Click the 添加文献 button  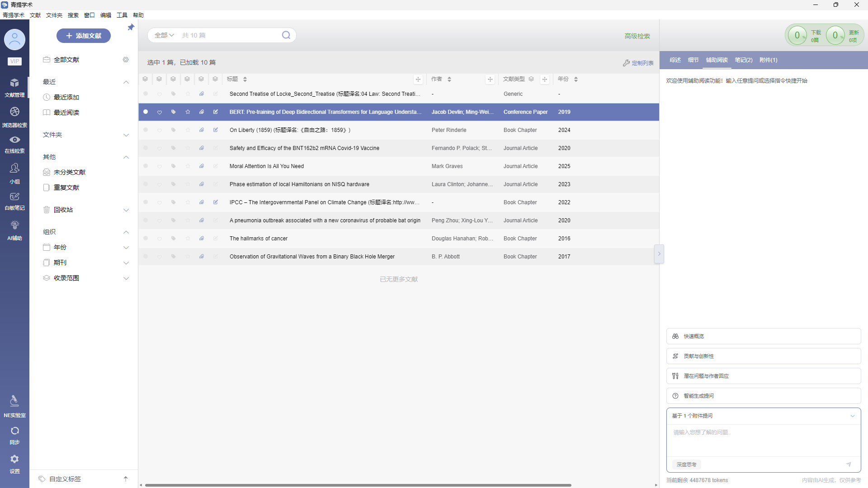coord(84,36)
